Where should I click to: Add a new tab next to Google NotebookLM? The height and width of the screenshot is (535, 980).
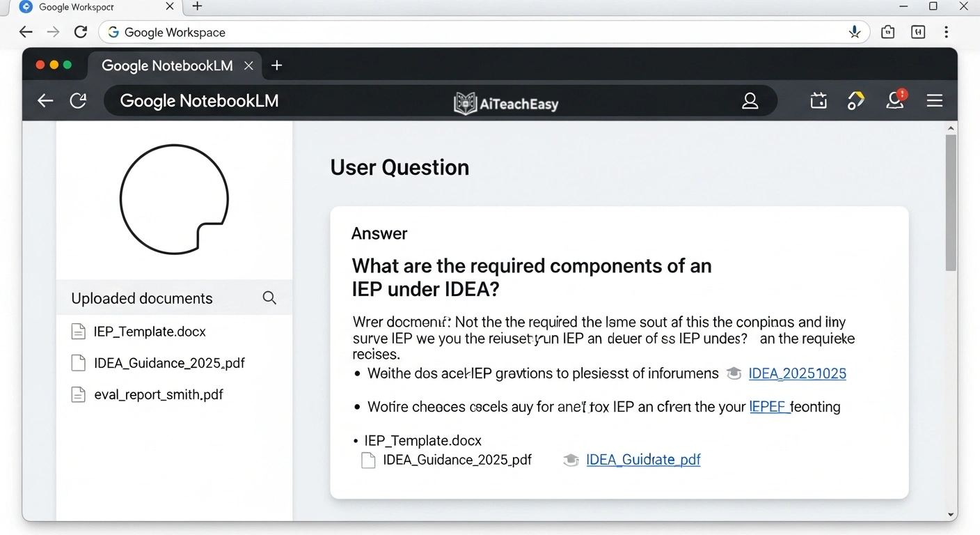tap(276, 65)
